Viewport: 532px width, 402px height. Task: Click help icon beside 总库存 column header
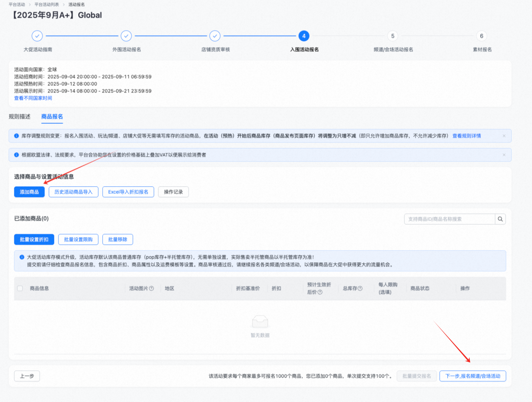[360, 288]
